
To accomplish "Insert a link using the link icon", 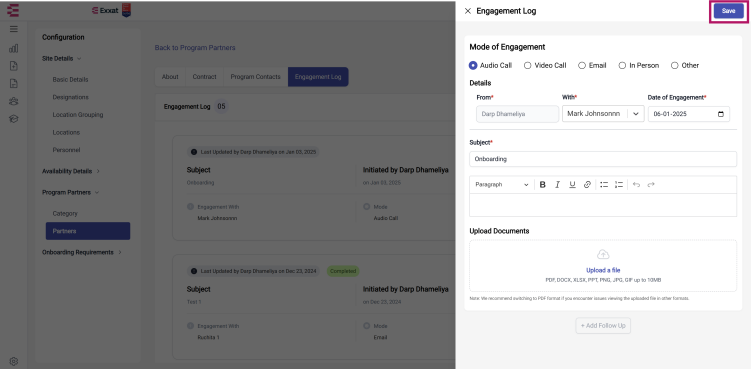I will (587, 185).
